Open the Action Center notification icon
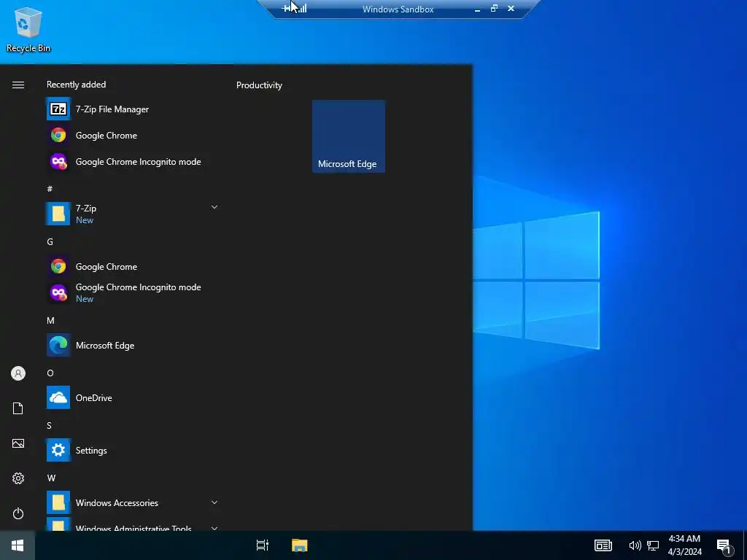The height and width of the screenshot is (560, 747). (724, 546)
